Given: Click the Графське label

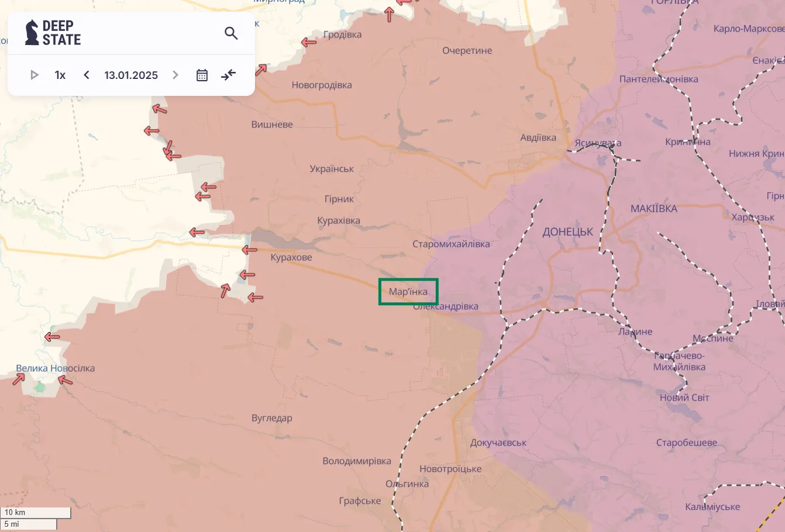Looking at the screenshot, I should [360, 501].
